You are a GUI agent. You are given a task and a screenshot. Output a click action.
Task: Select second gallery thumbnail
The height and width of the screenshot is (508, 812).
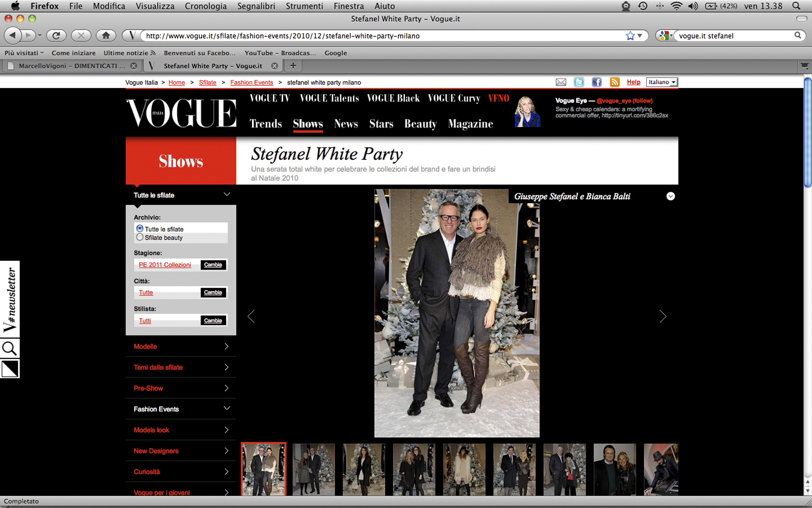tap(314, 469)
